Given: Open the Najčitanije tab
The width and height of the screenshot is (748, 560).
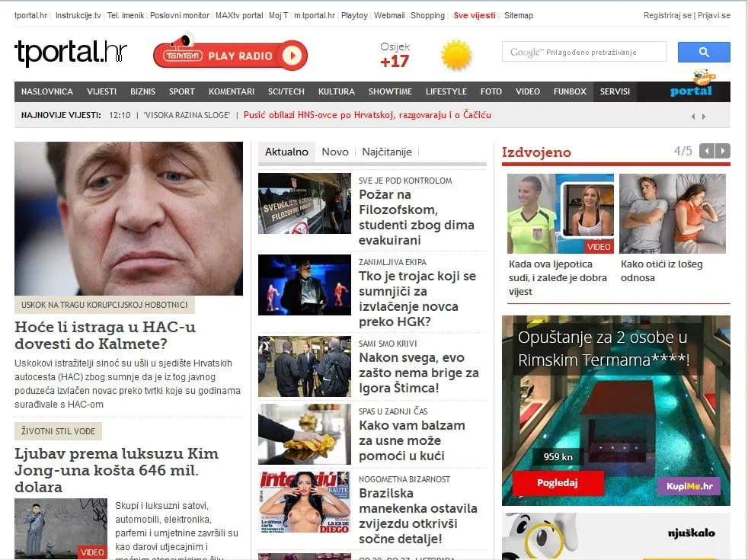Looking at the screenshot, I should point(387,152).
